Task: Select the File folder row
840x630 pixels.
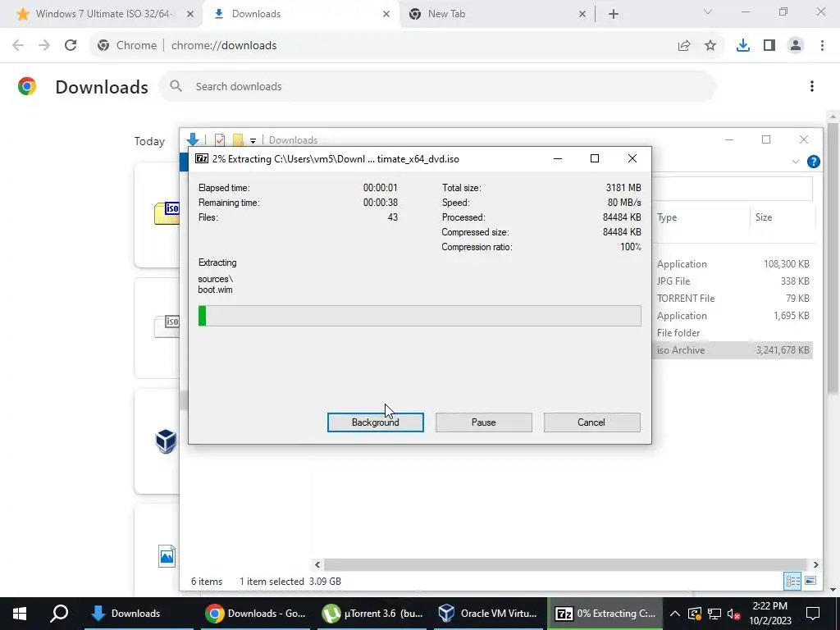Action: click(x=733, y=333)
